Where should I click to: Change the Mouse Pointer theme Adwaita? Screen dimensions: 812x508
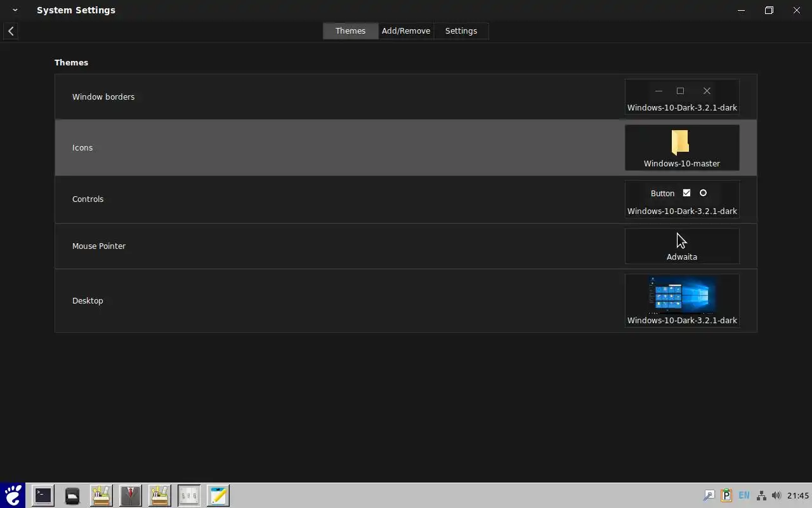tap(682, 246)
